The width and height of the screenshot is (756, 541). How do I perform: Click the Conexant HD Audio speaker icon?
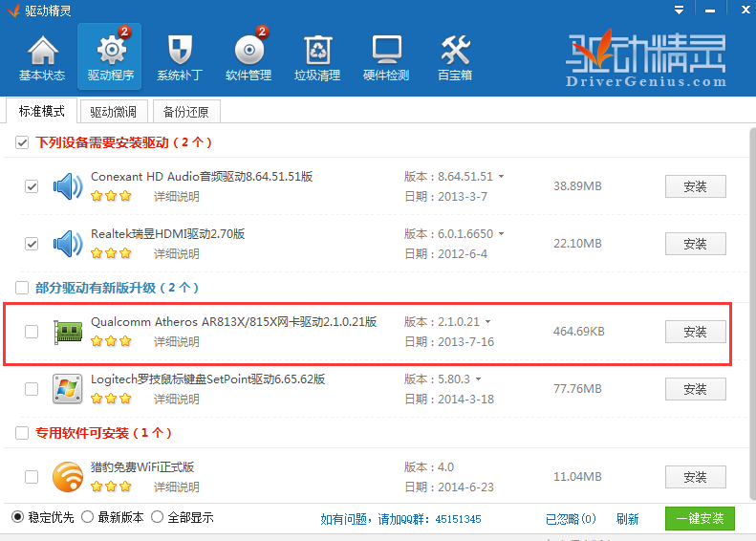[x=68, y=186]
